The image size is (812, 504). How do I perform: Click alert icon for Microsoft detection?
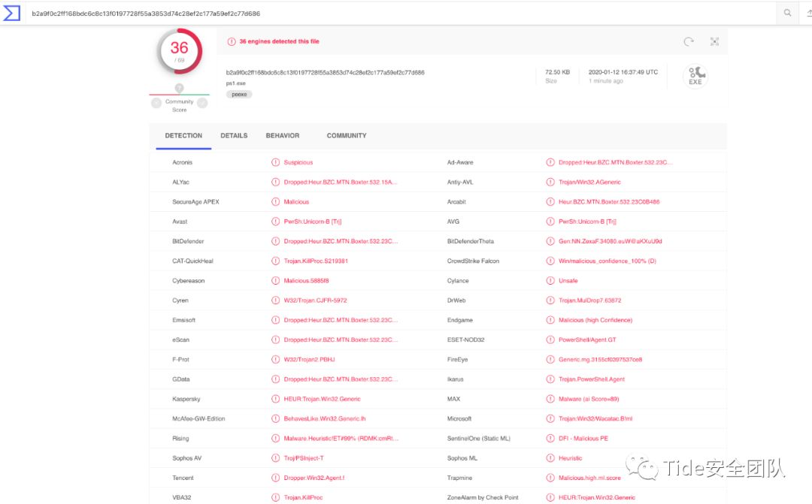550,418
